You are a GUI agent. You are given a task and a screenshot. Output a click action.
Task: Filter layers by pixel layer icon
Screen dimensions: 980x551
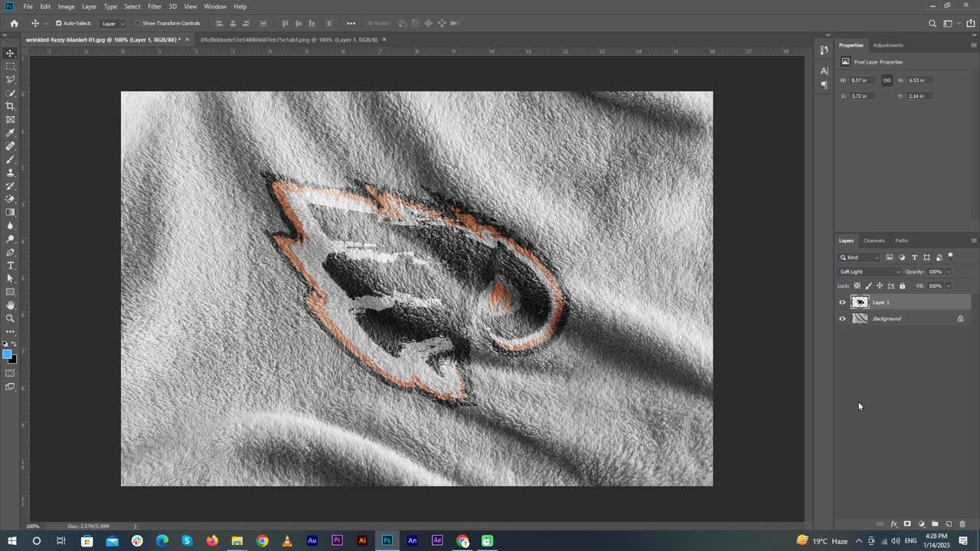pyautogui.click(x=890, y=257)
